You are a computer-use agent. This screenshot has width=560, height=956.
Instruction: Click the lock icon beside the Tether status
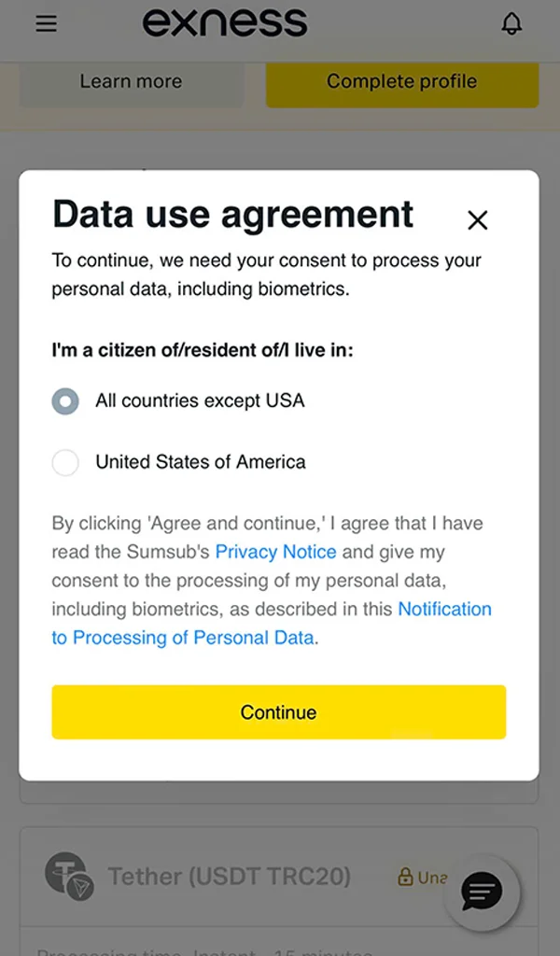pos(405,876)
